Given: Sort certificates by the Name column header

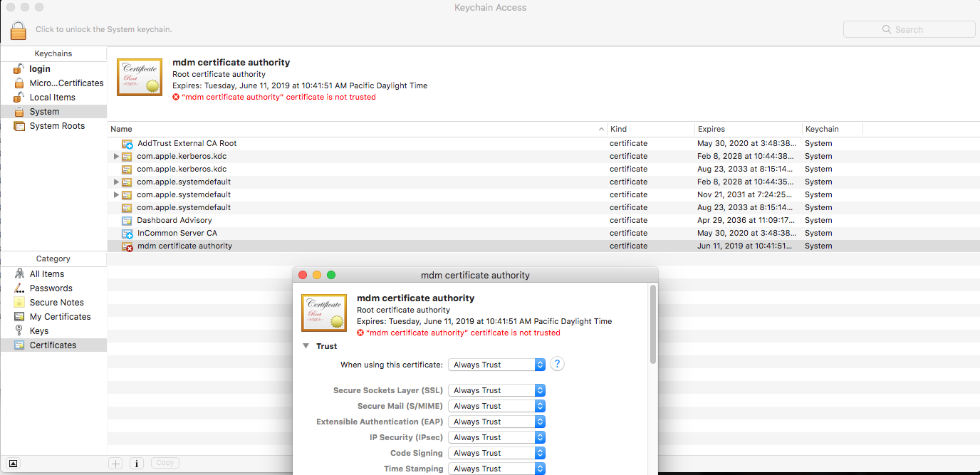Looking at the screenshot, I should 356,129.
